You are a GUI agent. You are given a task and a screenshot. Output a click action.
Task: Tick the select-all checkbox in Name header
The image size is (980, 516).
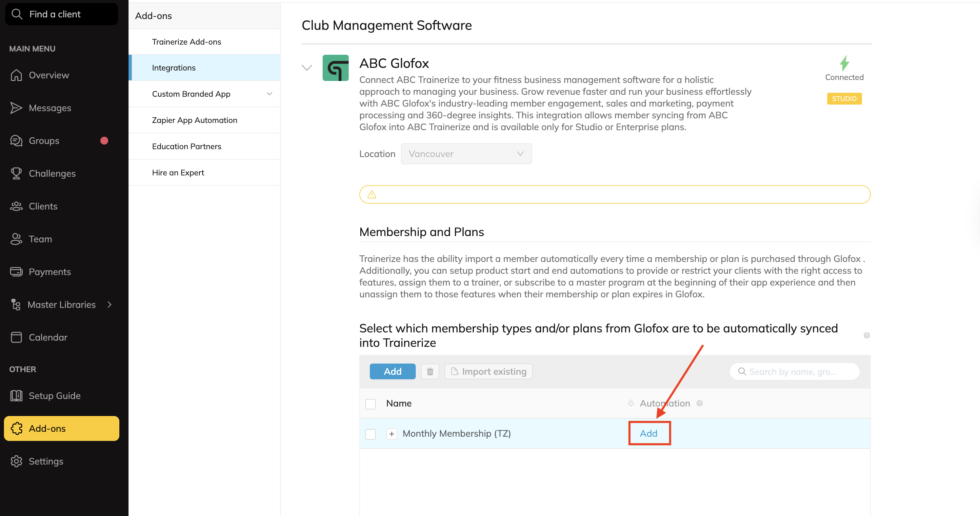coord(370,404)
